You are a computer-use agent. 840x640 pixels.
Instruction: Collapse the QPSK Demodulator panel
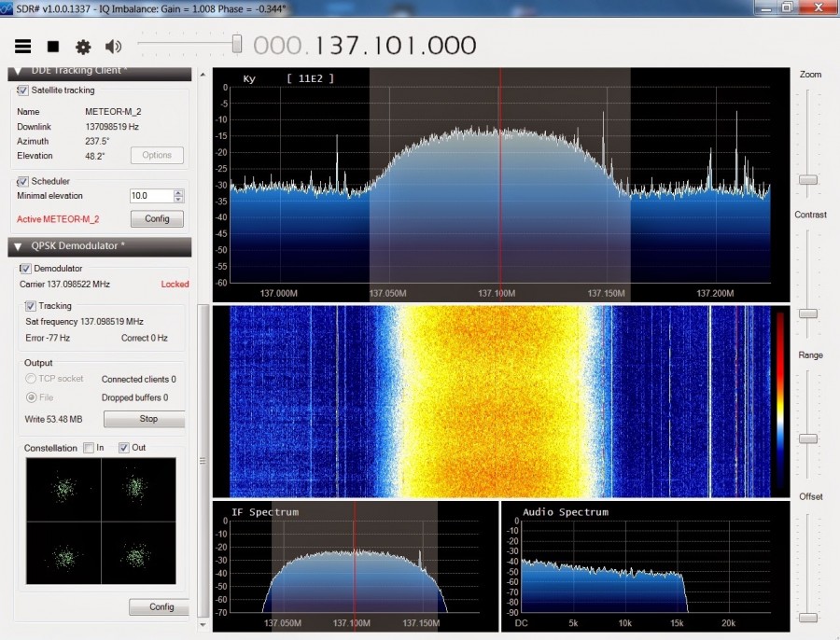coord(18,246)
